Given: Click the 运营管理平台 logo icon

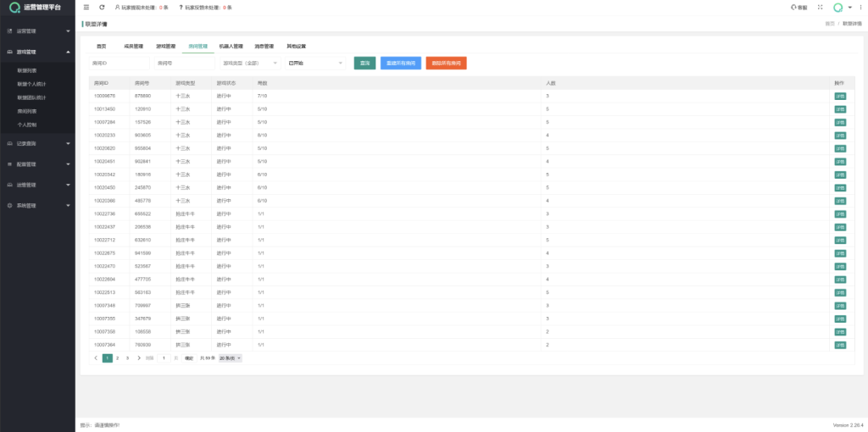Looking at the screenshot, I should coord(14,8).
